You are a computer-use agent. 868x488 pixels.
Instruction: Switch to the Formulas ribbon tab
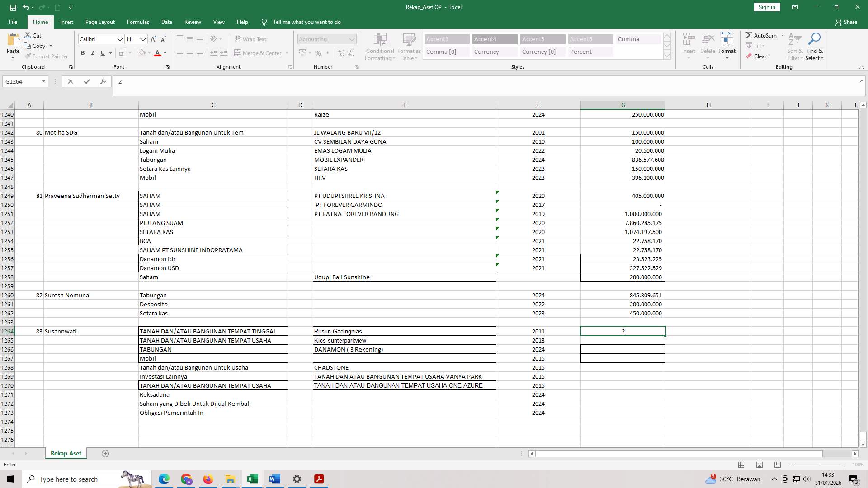coord(138,22)
